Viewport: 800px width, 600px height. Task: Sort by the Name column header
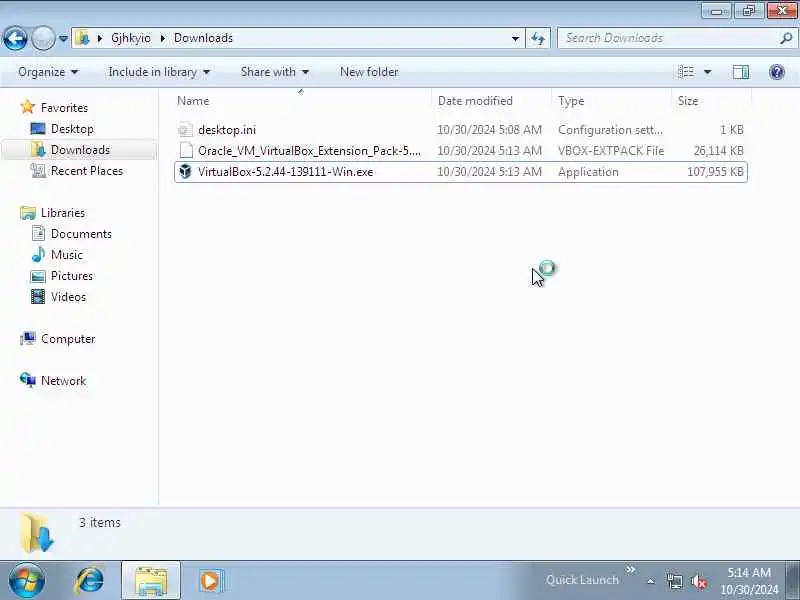click(302, 101)
